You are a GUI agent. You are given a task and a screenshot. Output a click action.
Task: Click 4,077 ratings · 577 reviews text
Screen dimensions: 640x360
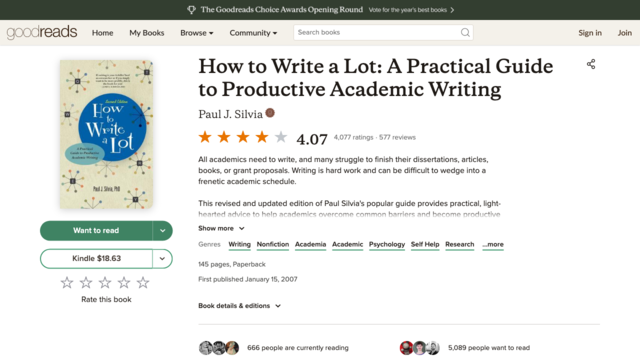(x=374, y=137)
